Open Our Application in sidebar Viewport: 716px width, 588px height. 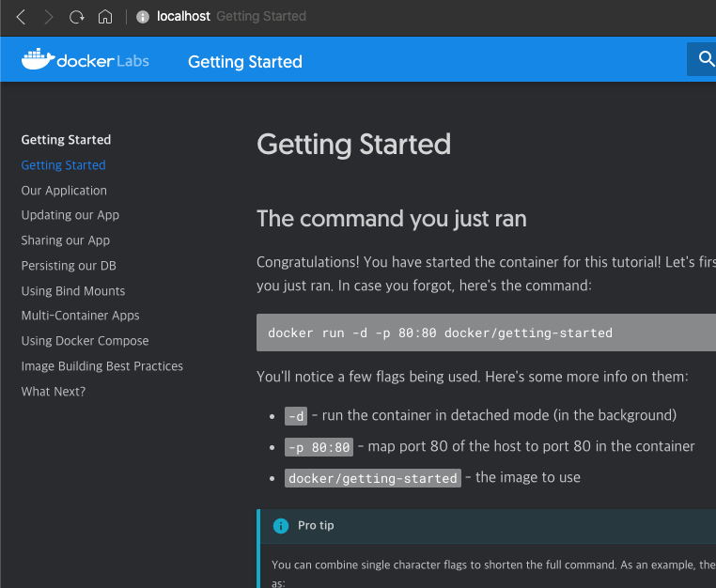64,191
